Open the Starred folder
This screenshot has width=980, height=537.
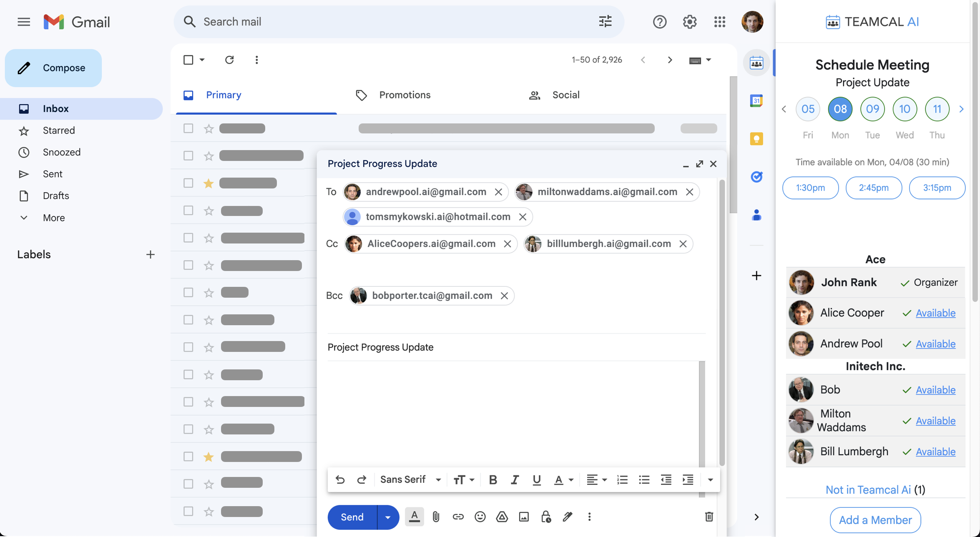(x=59, y=130)
